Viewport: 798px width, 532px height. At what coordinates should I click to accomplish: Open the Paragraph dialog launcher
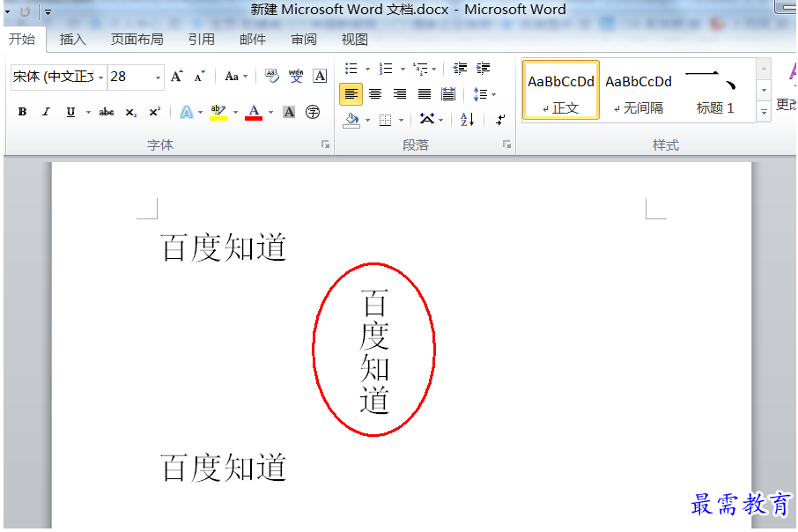[506, 144]
